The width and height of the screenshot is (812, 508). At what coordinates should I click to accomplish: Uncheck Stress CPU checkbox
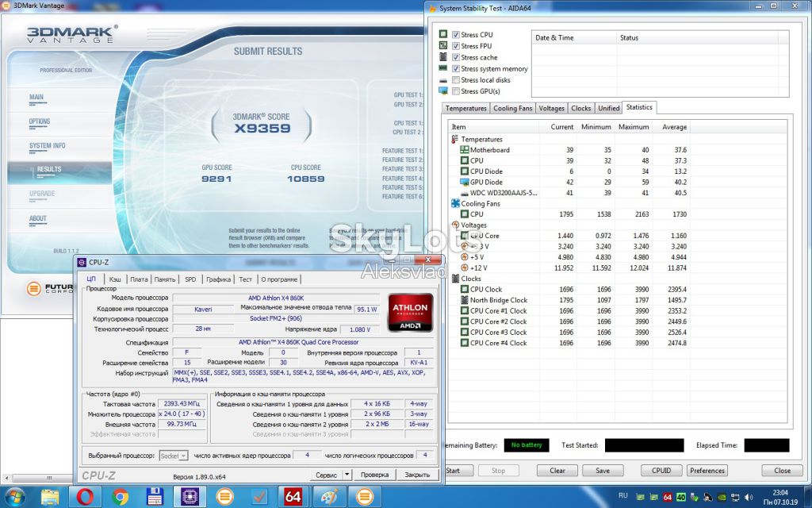click(456, 35)
